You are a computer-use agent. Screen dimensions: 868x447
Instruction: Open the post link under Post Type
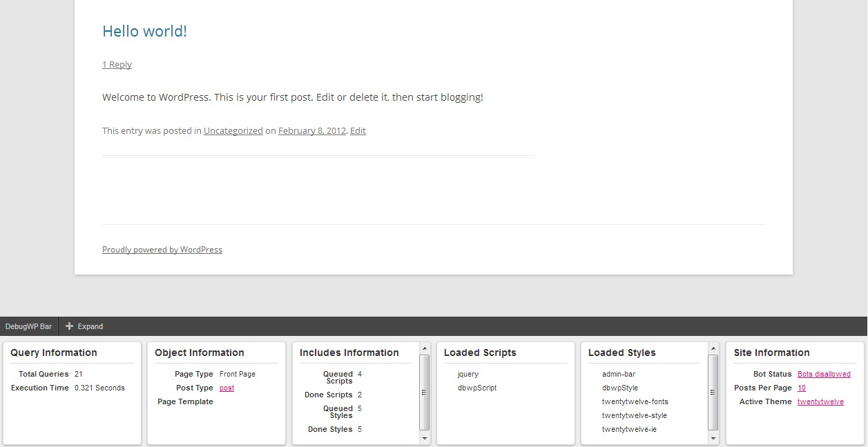pyautogui.click(x=226, y=388)
